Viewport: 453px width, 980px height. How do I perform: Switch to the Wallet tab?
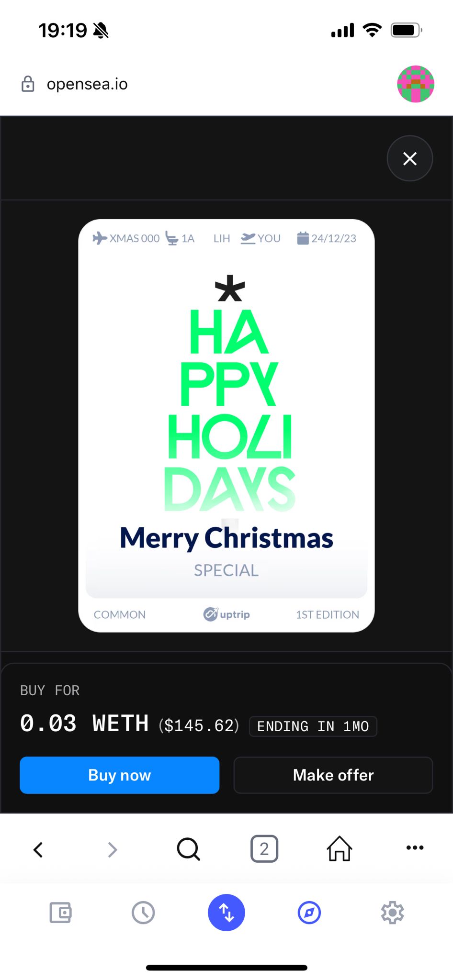pyautogui.click(x=61, y=913)
